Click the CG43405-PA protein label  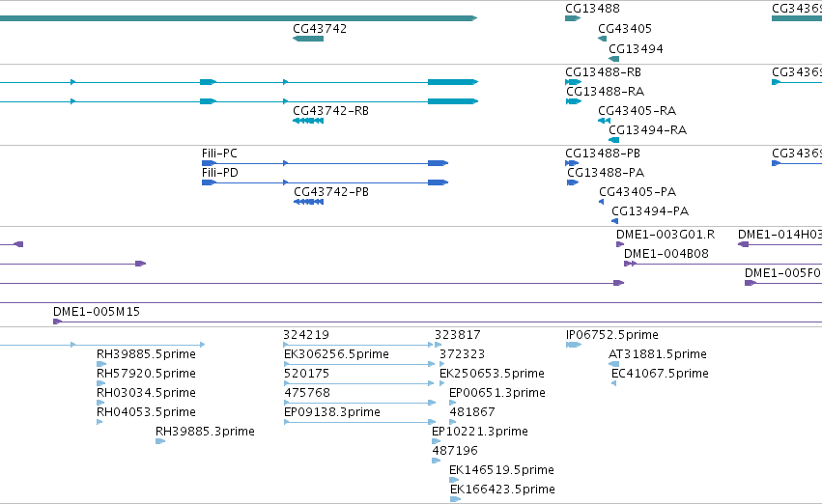coord(638,192)
